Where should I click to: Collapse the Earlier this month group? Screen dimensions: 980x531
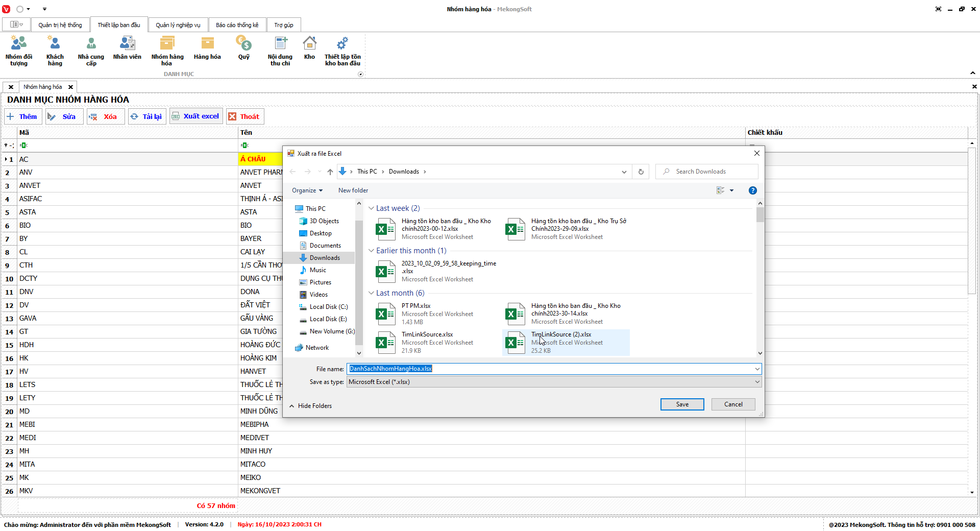(372, 251)
